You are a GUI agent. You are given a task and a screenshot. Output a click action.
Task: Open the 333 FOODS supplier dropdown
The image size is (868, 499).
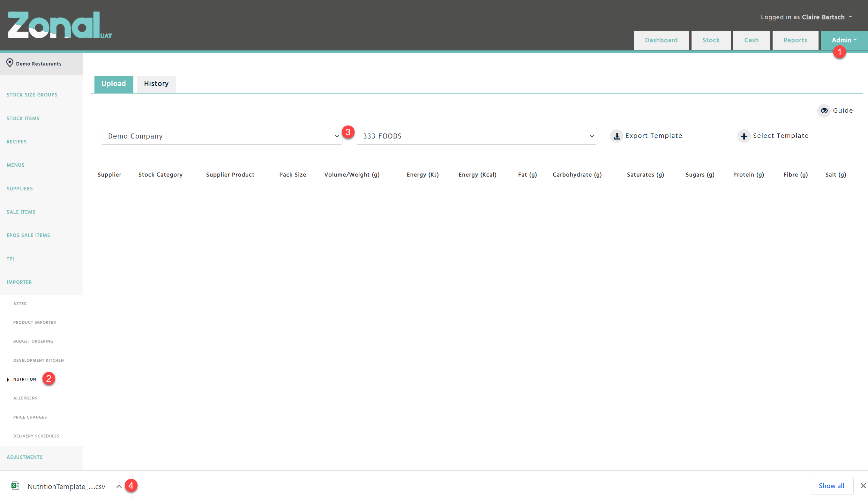tap(476, 136)
